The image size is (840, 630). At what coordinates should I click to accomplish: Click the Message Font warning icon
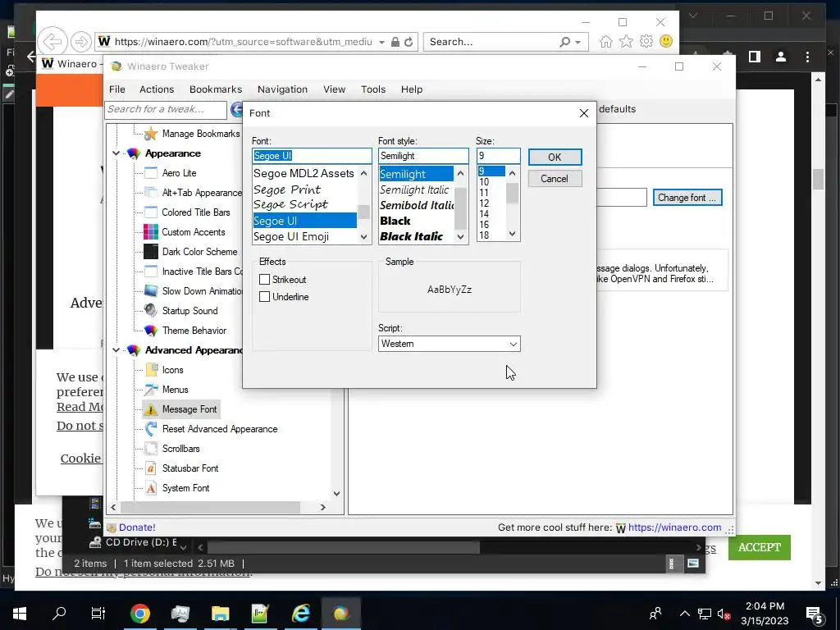[151, 409]
